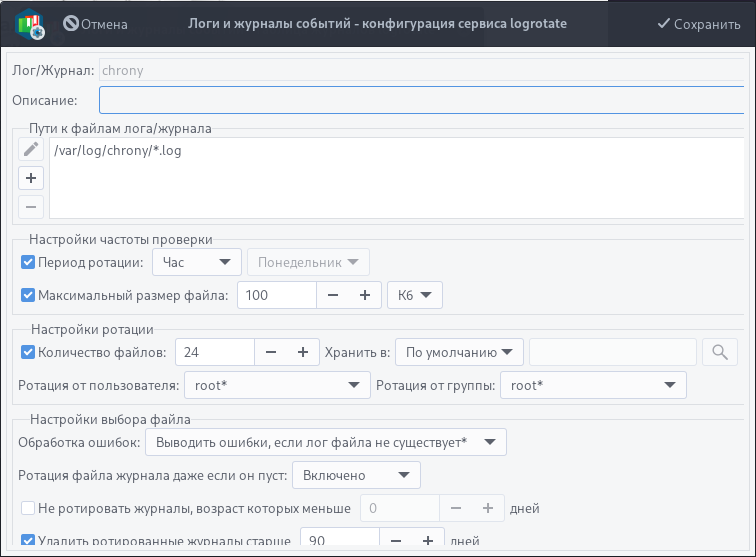Open the Кб size unit dropdown

(415, 295)
